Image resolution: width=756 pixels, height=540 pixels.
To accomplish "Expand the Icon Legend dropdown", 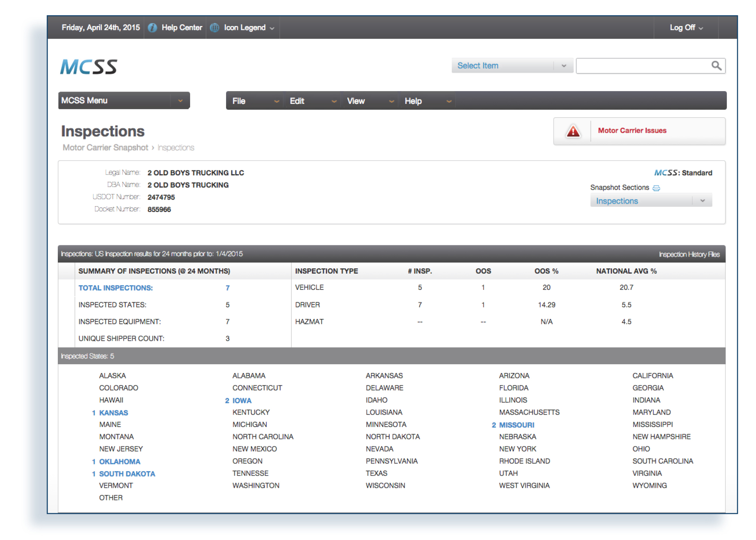I will pos(272,28).
